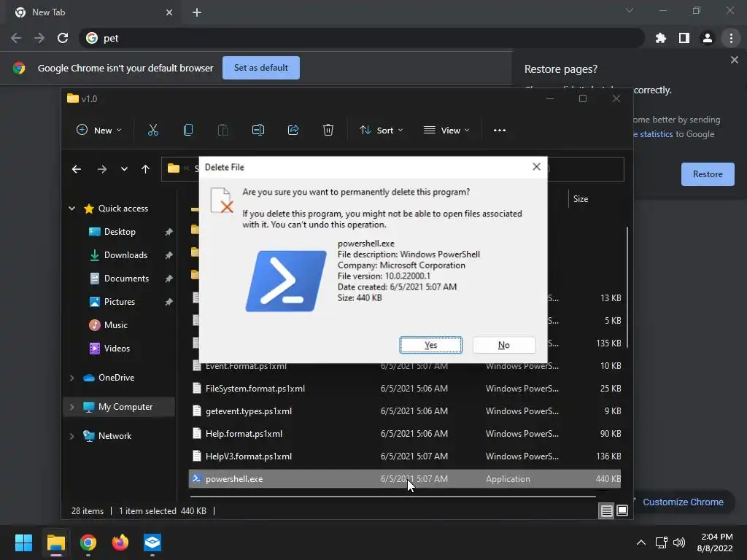Select the getevent.types.ps1xml file
The width and height of the screenshot is (747, 560).
[405, 411]
